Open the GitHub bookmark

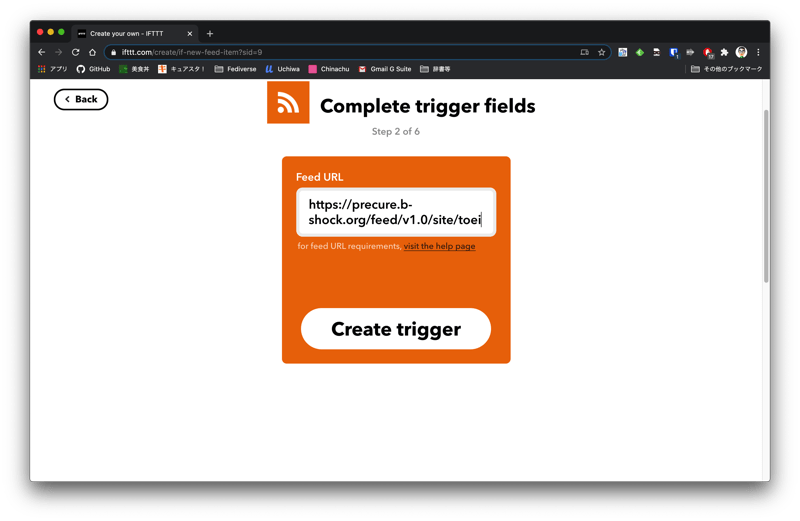[x=93, y=69]
